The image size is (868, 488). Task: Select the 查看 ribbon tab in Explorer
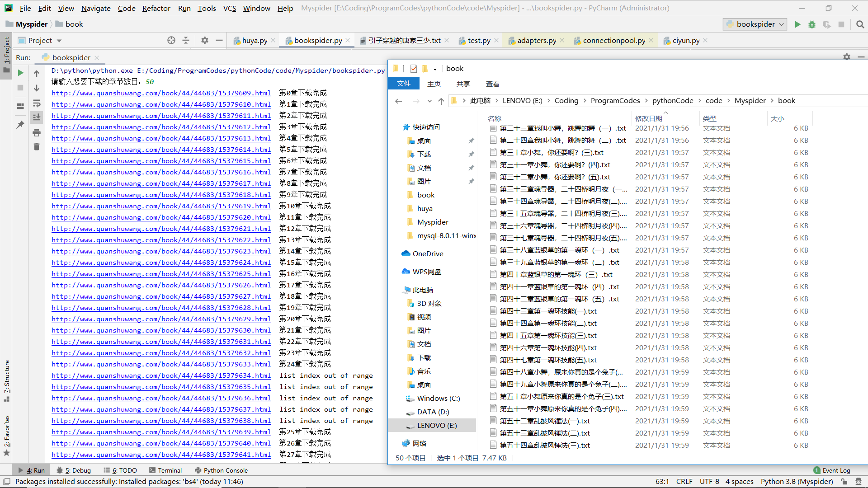click(492, 84)
